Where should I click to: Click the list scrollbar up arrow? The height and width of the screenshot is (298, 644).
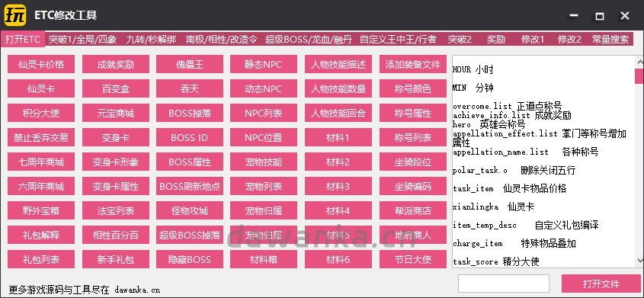pyautogui.click(x=639, y=62)
